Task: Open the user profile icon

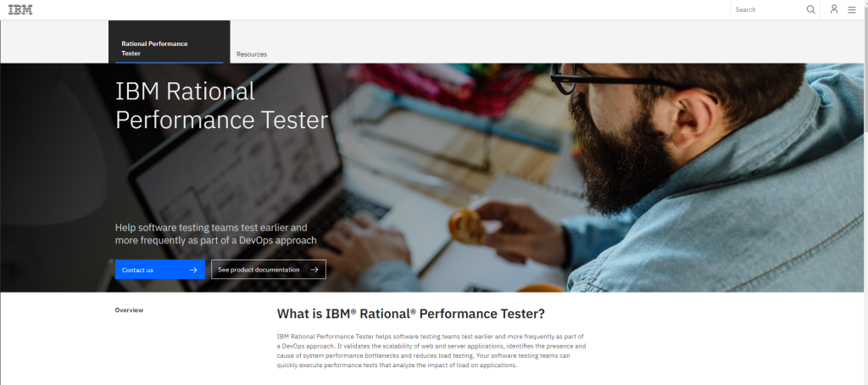Action: [x=834, y=8]
